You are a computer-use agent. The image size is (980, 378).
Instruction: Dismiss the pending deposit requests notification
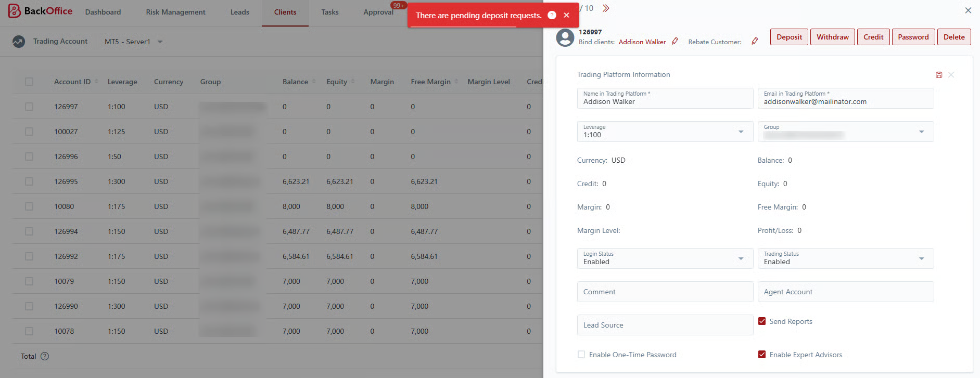click(x=566, y=15)
